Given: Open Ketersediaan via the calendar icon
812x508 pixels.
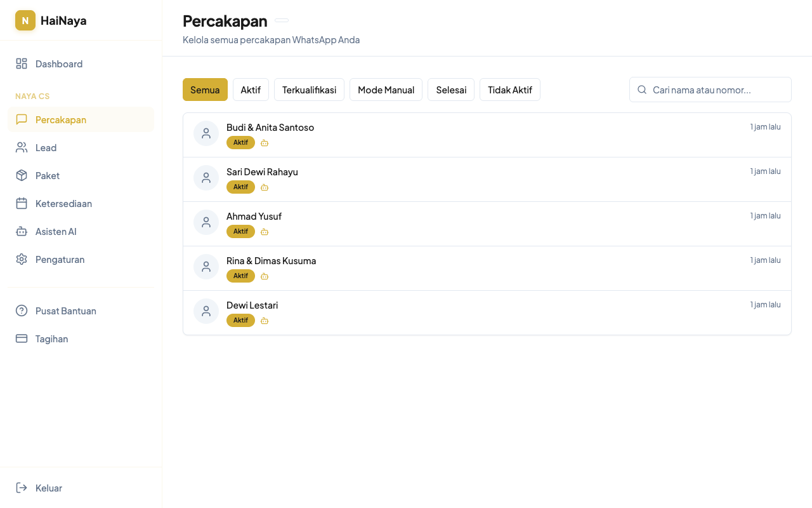Looking at the screenshot, I should pos(21,203).
